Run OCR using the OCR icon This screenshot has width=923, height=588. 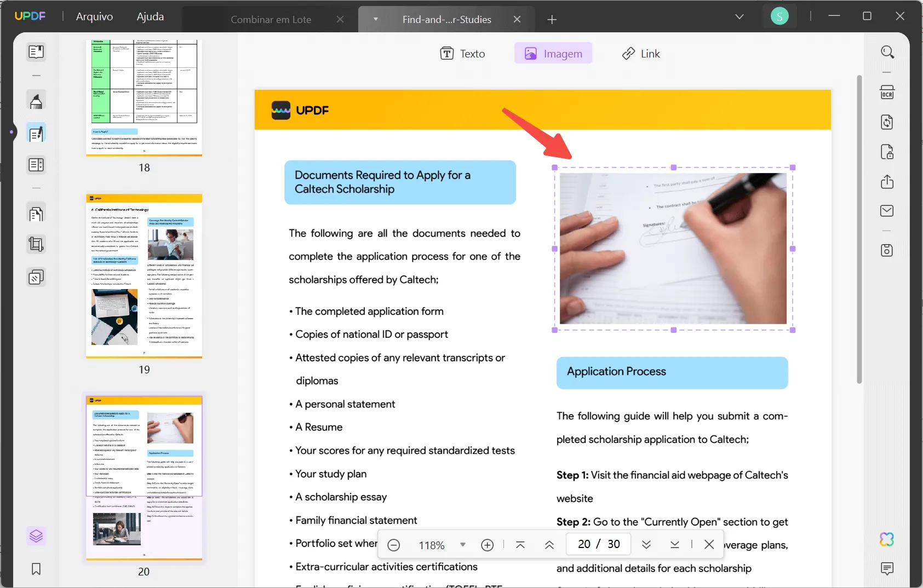[888, 92]
